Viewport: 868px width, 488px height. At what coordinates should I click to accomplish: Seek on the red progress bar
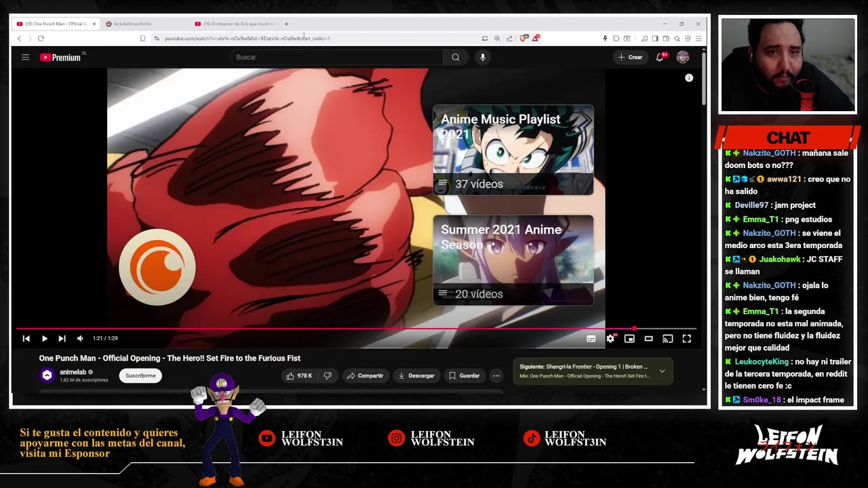click(356, 329)
